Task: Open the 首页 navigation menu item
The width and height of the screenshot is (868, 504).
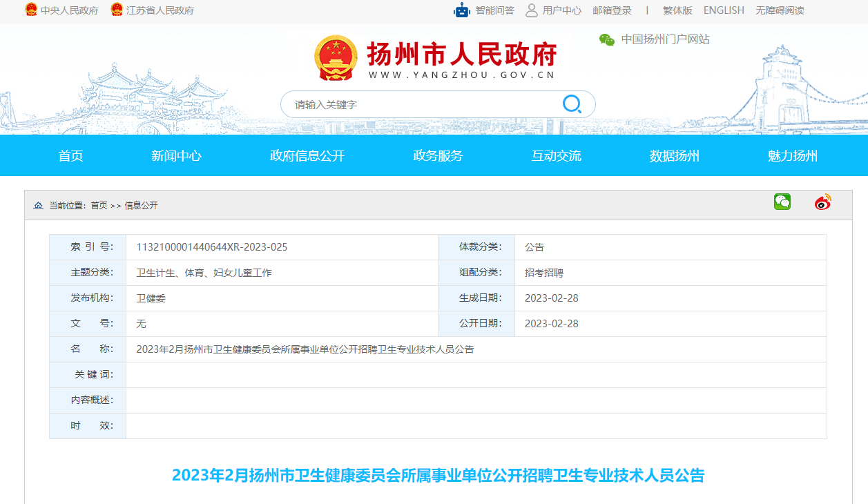Action: point(70,156)
